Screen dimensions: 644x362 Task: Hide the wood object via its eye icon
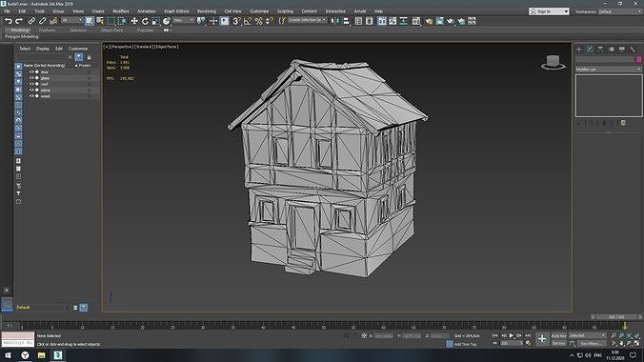pos(31,96)
